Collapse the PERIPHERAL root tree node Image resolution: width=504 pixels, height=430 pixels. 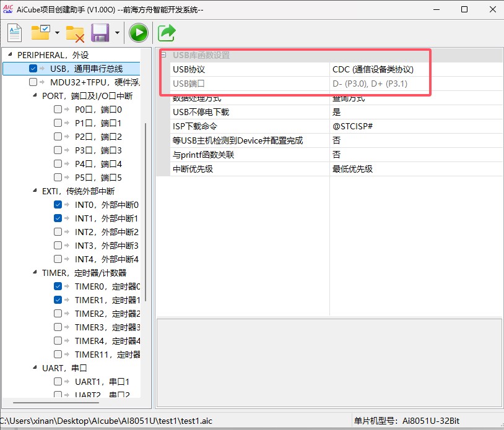pos(10,54)
